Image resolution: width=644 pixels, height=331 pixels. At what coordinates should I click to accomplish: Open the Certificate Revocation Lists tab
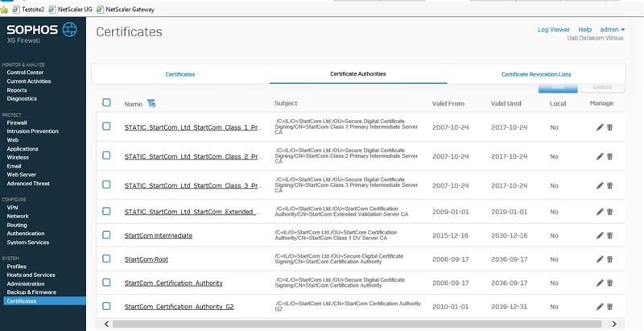(x=536, y=74)
